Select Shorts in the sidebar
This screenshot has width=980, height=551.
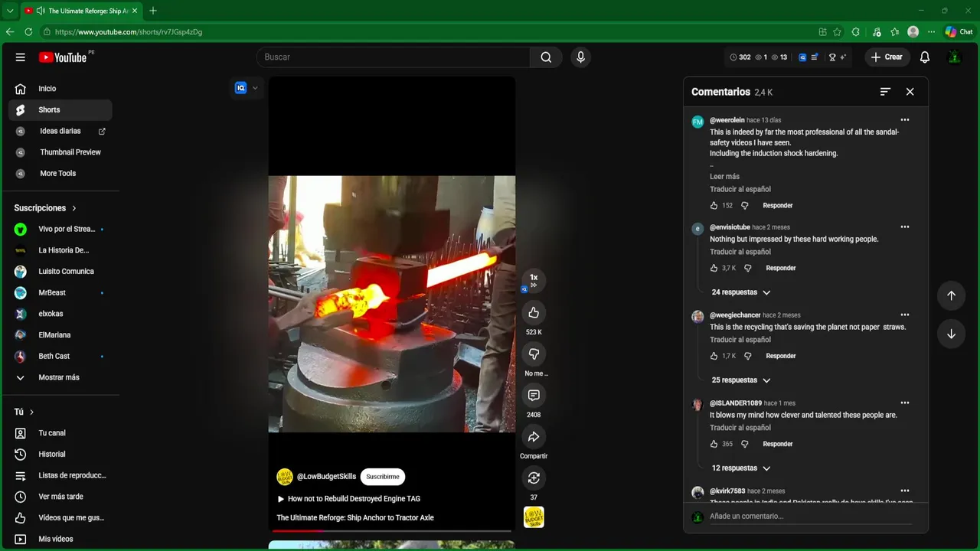pos(60,110)
